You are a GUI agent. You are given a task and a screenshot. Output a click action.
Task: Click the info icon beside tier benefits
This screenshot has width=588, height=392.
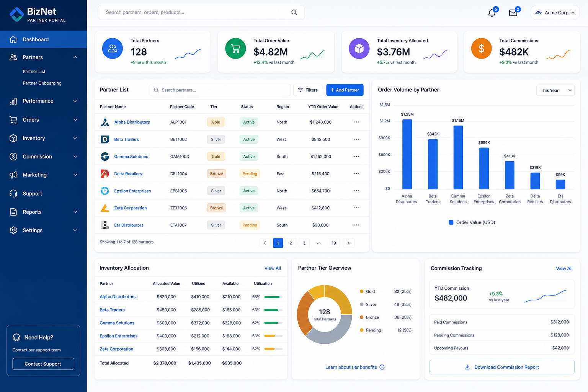[x=382, y=367]
